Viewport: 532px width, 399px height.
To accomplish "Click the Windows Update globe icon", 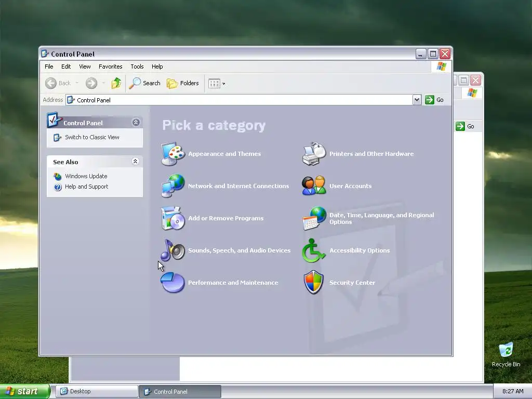I will tap(58, 177).
